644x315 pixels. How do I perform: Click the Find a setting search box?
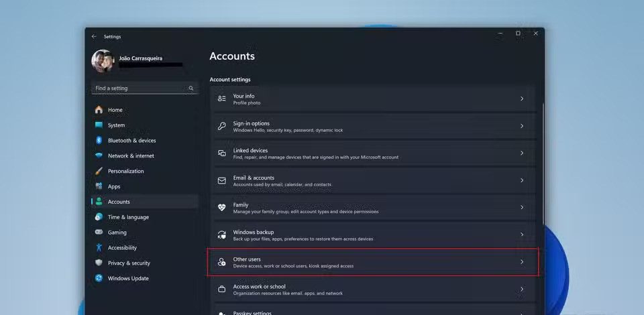click(x=145, y=88)
